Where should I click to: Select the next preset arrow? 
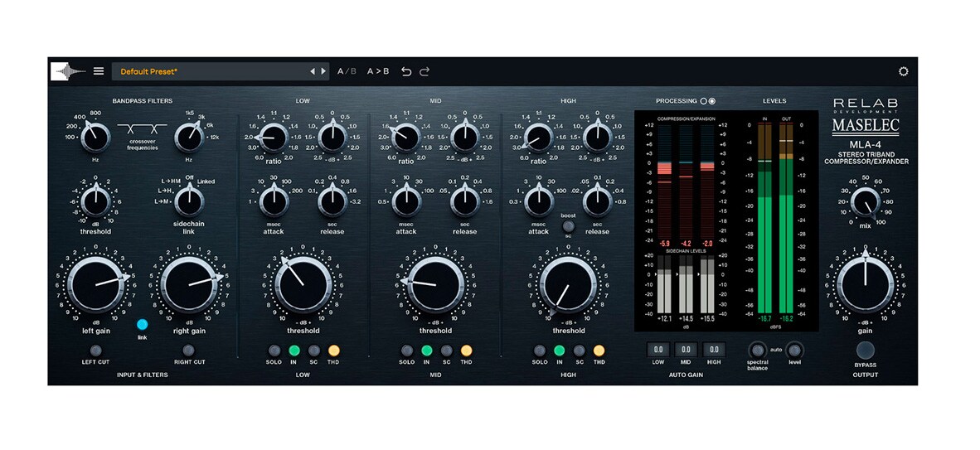[x=323, y=71]
